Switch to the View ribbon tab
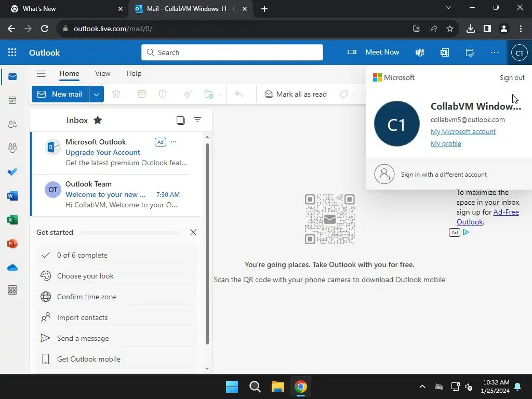The height and width of the screenshot is (399, 532). [x=103, y=74]
